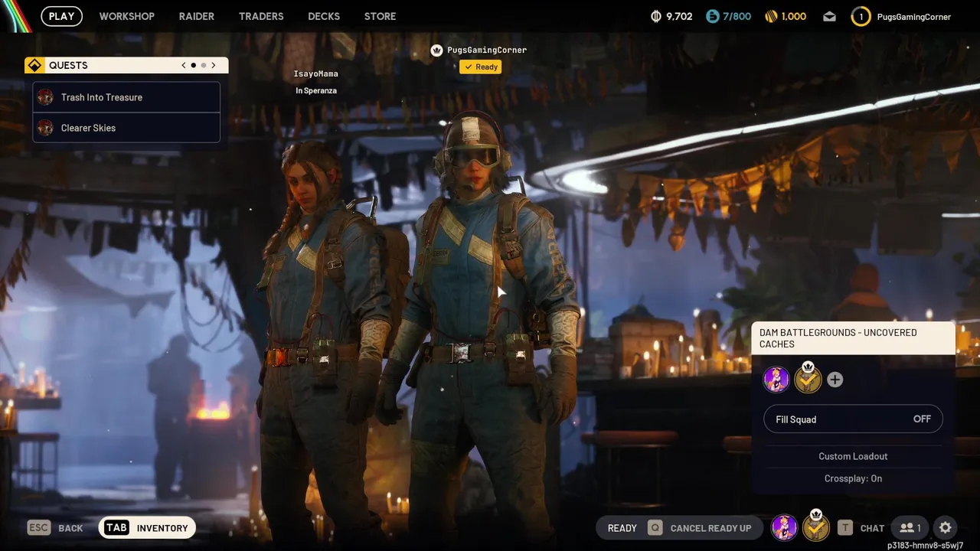Go to the next quest page arrow
The width and height of the screenshot is (980, 551).
214,65
